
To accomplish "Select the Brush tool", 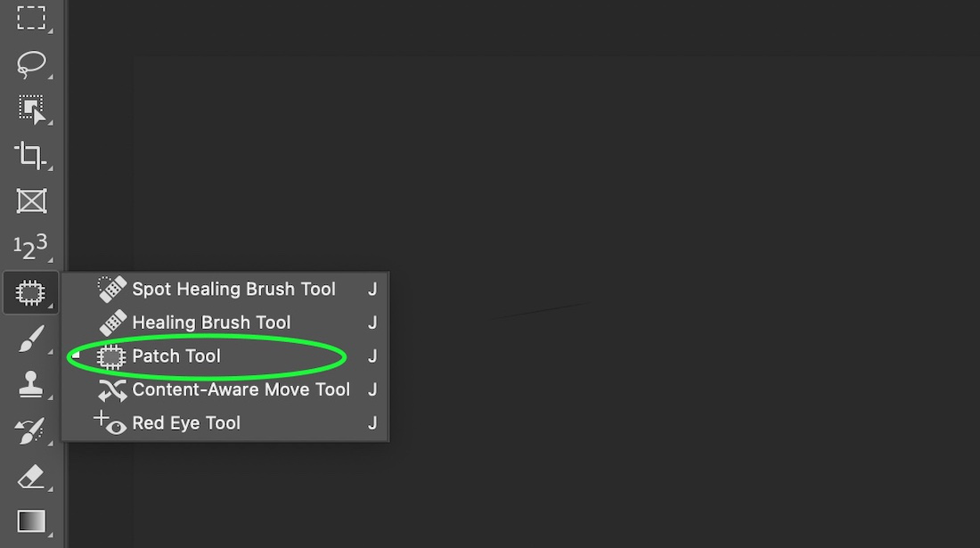I will point(31,338).
